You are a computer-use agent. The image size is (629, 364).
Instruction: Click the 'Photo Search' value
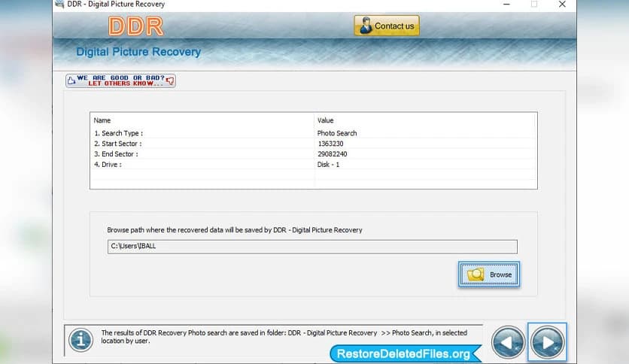tap(337, 133)
